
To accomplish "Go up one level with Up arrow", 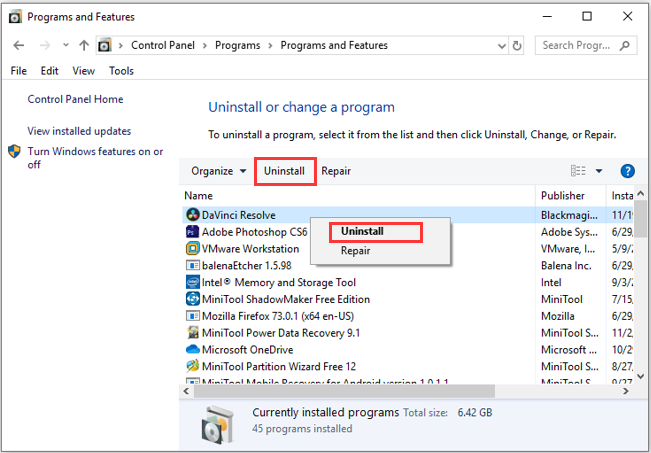I will [x=84, y=45].
